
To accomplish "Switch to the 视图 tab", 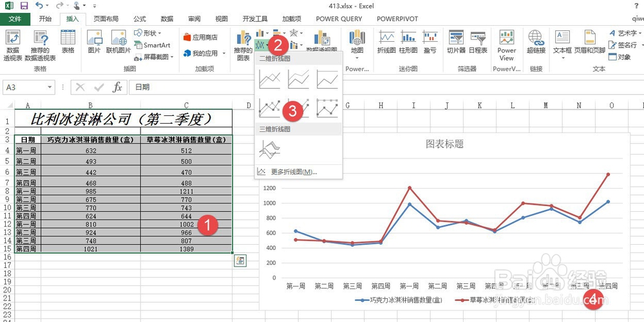I will point(222,19).
